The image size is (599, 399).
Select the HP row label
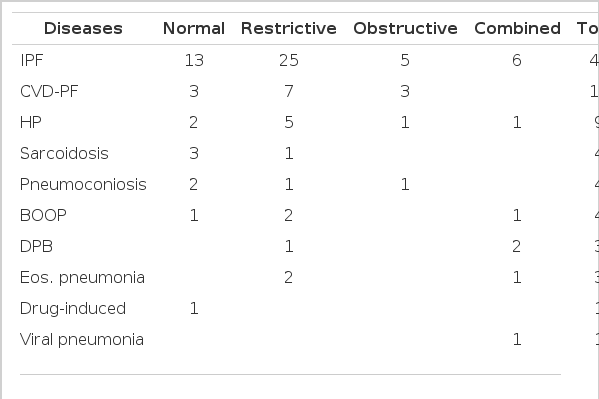coord(31,122)
